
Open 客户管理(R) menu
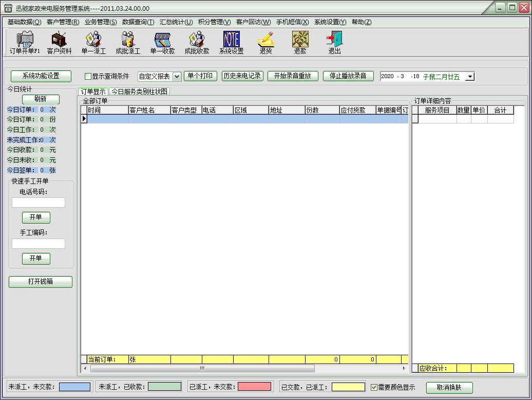point(63,22)
